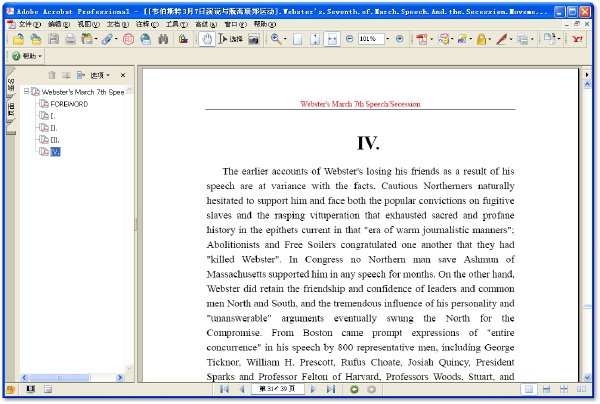Image resolution: width=600 pixels, height=404 pixels.
Task: Open the Zoom tool dropdown arrow
Action: [x=285, y=39]
